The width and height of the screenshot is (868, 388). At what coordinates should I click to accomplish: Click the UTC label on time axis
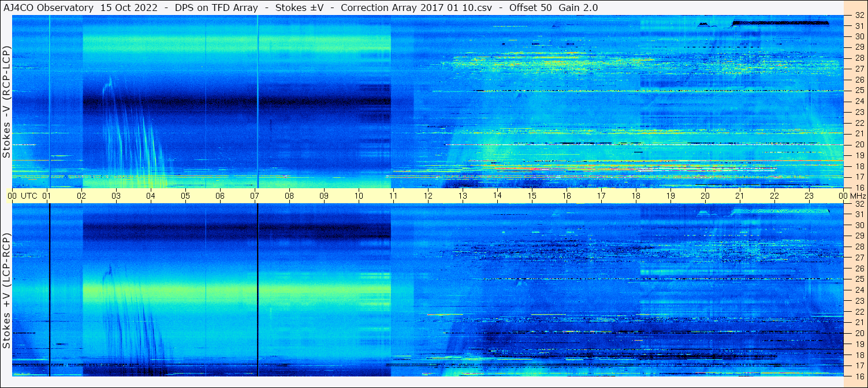click(29, 196)
